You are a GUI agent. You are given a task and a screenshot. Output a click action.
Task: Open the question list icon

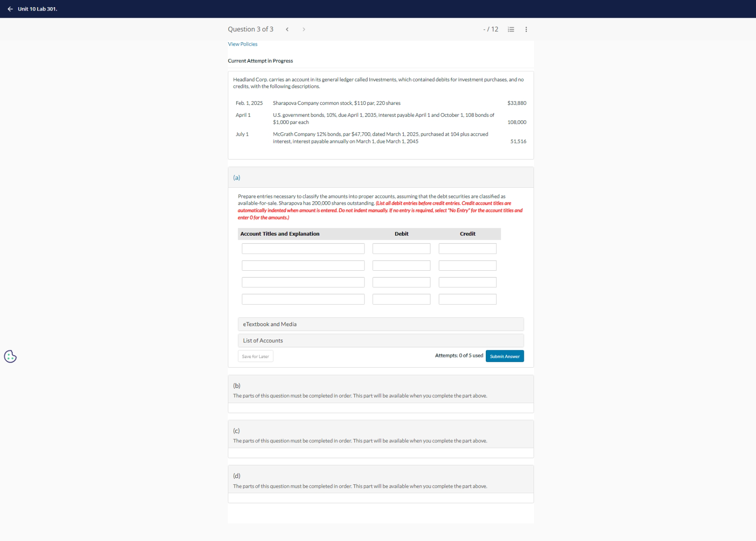click(x=511, y=29)
